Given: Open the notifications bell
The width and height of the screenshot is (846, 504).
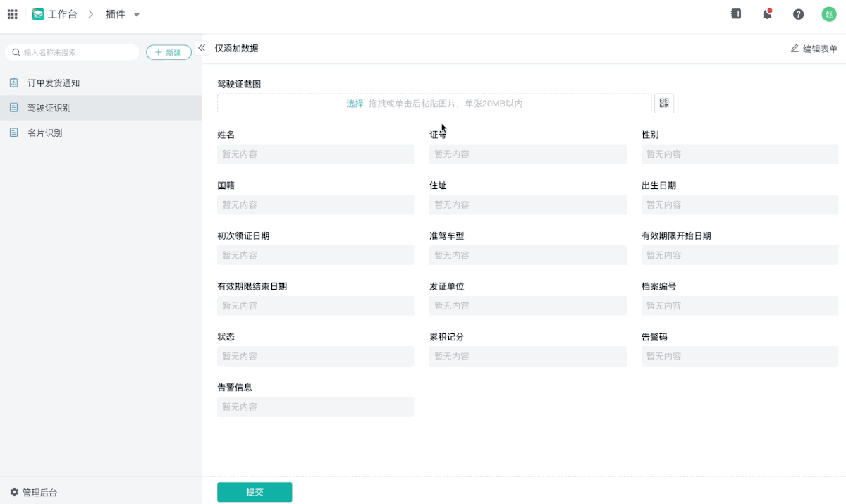Looking at the screenshot, I should (767, 14).
